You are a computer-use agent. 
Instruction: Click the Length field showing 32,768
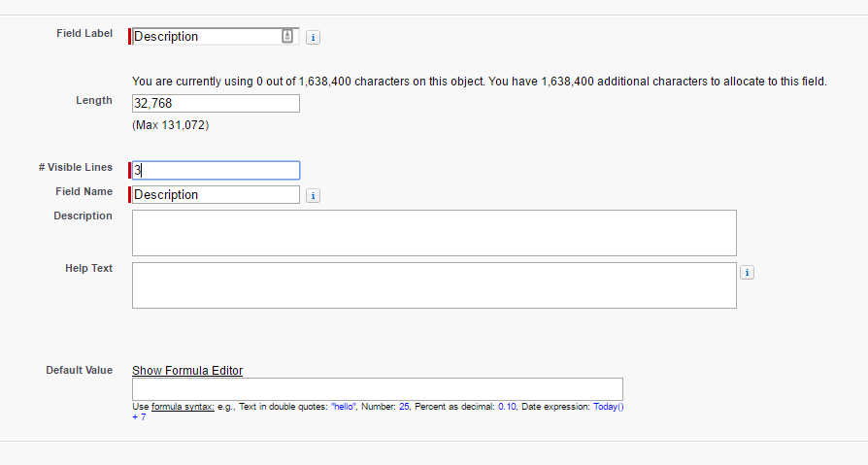216,103
